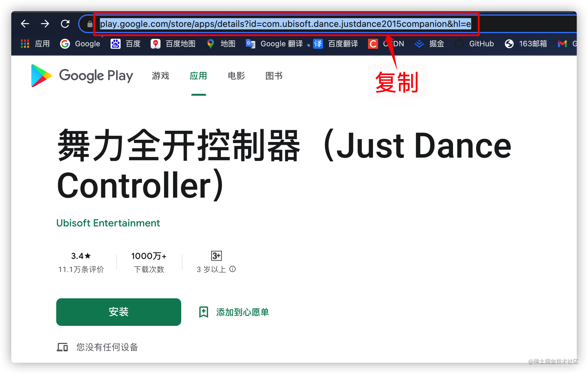The width and height of the screenshot is (588, 374).
Task: Open the 百度 bookmark
Action: 126,44
